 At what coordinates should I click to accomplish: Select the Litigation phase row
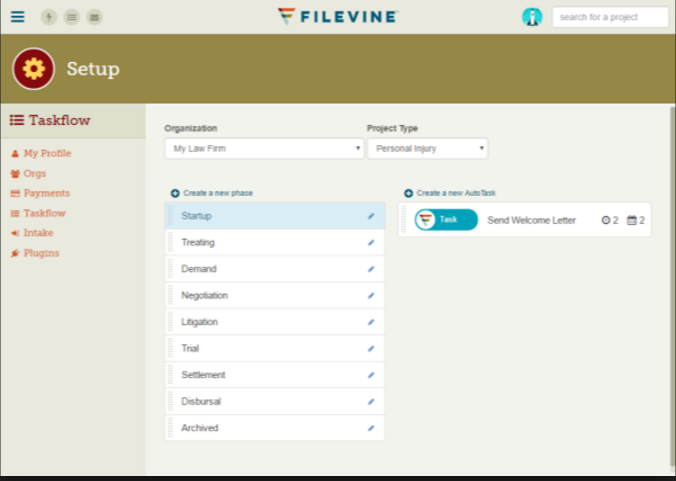pos(275,322)
